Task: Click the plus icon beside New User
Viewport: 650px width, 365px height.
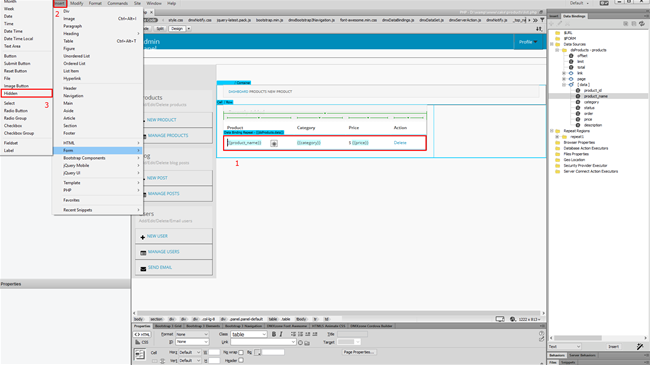Action: [143, 237]
